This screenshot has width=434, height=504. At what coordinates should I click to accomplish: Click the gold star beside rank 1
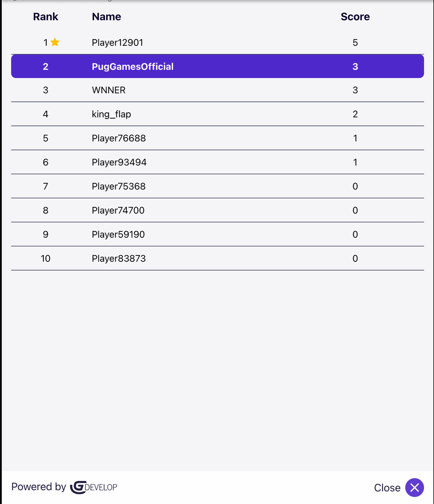click(55, 42)
